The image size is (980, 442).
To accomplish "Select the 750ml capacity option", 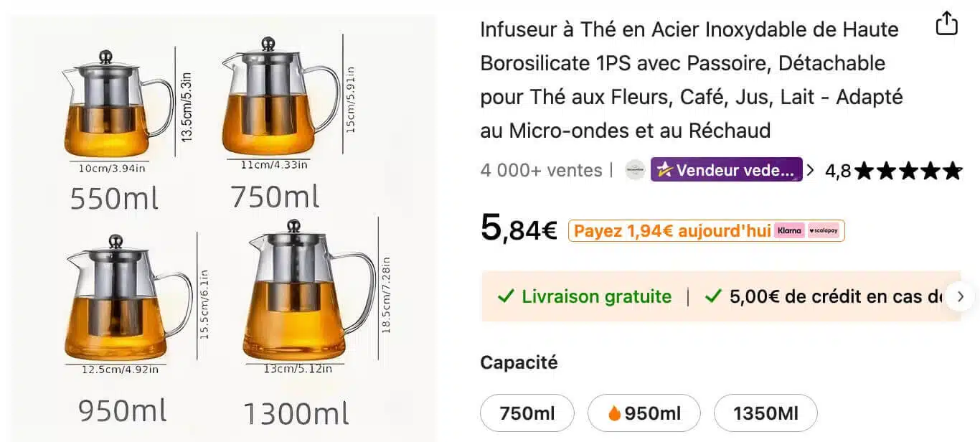I will (527, 413).
